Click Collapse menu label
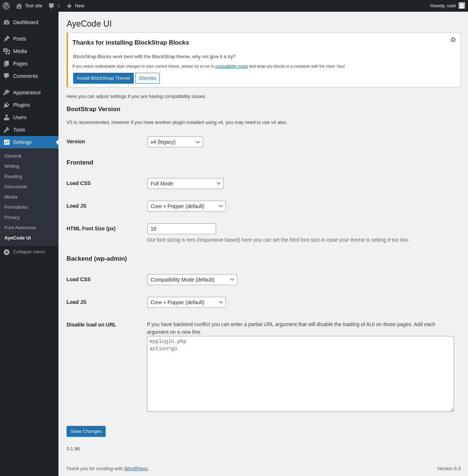 point(29,252)
